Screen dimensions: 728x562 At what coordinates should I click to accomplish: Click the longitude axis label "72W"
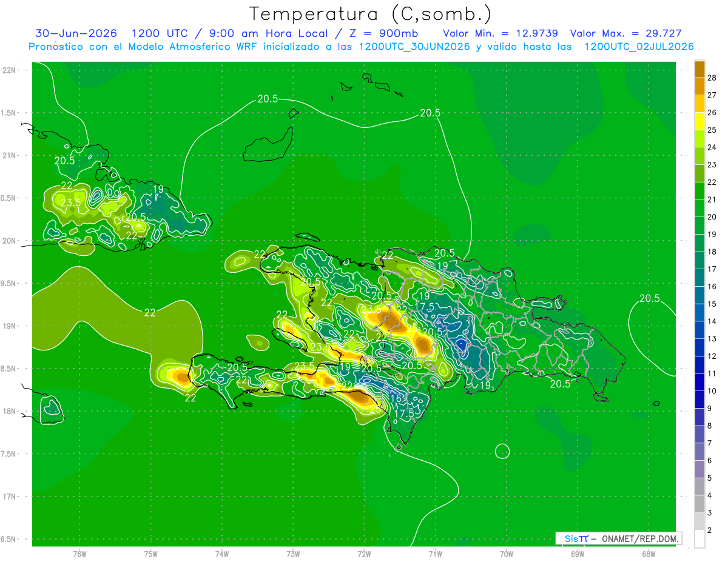364,554
